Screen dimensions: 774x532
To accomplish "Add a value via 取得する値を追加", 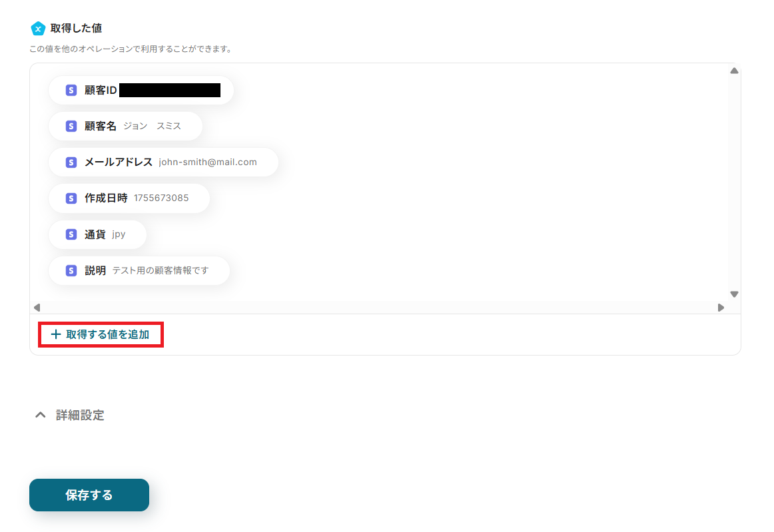I will point(101,335).
